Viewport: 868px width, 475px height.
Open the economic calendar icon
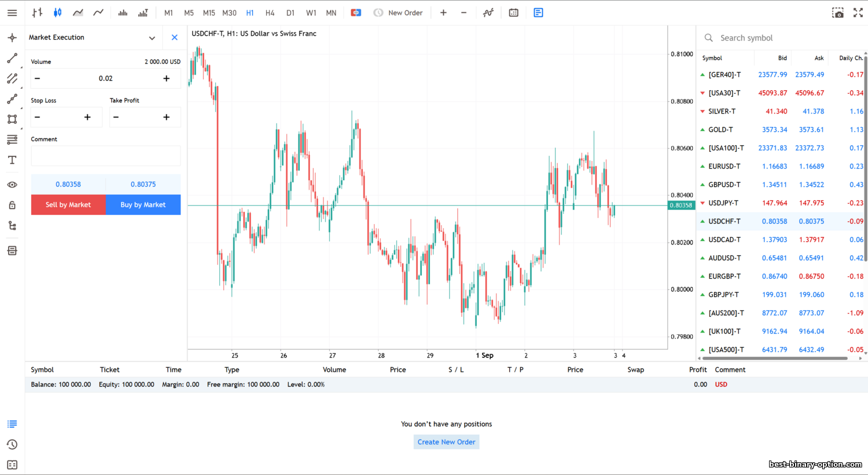coord(513,13)
